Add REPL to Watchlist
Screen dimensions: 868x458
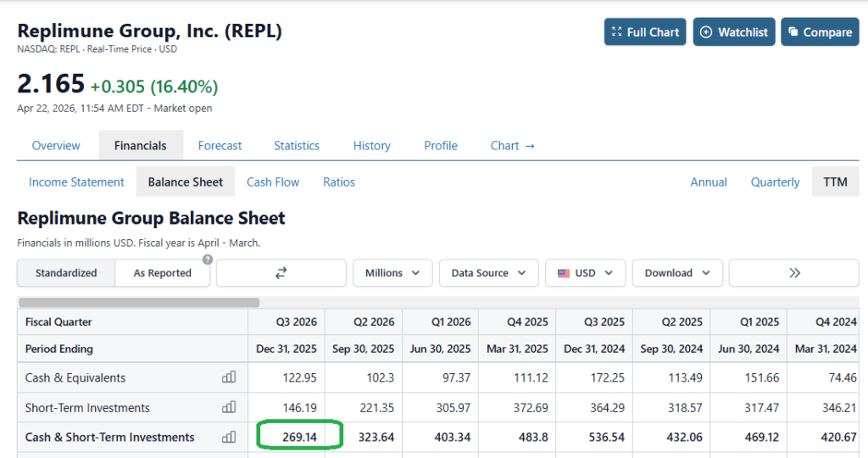click(734, 32)
